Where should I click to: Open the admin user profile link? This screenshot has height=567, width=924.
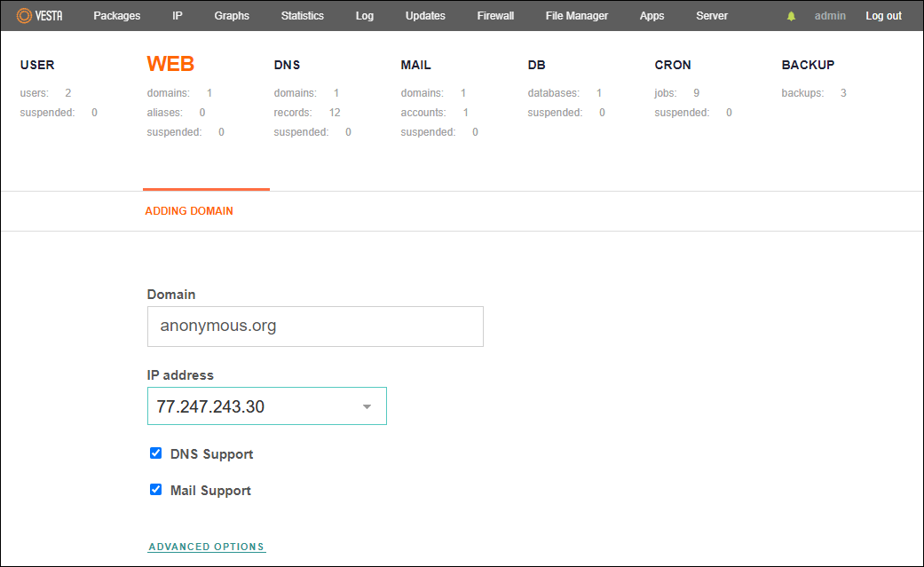click(x=830, y=16)
